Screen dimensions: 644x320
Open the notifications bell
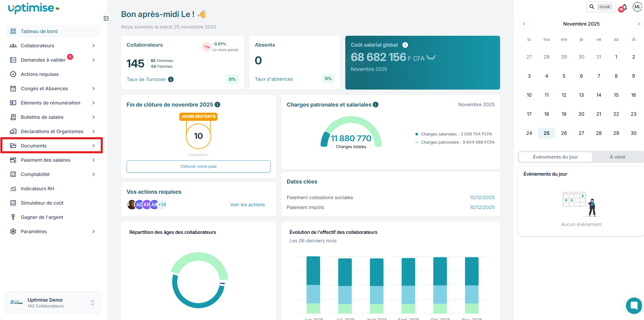click(x=624, y=7)
